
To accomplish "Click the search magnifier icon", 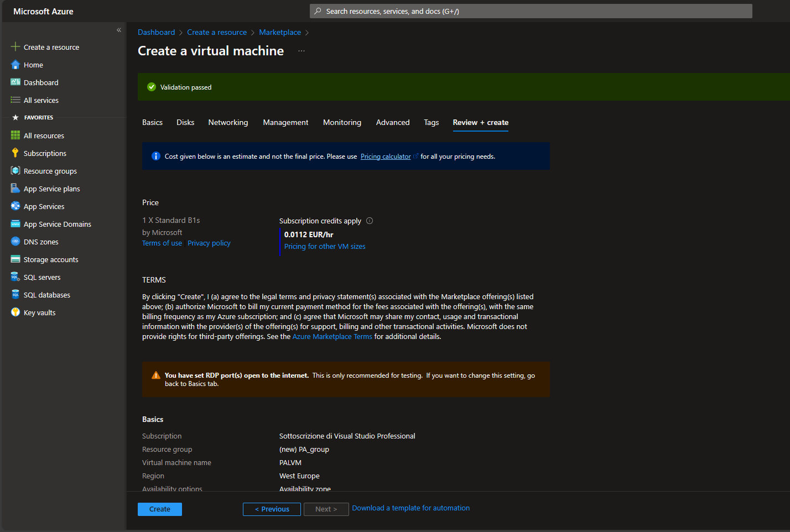I will pos(318,11).
